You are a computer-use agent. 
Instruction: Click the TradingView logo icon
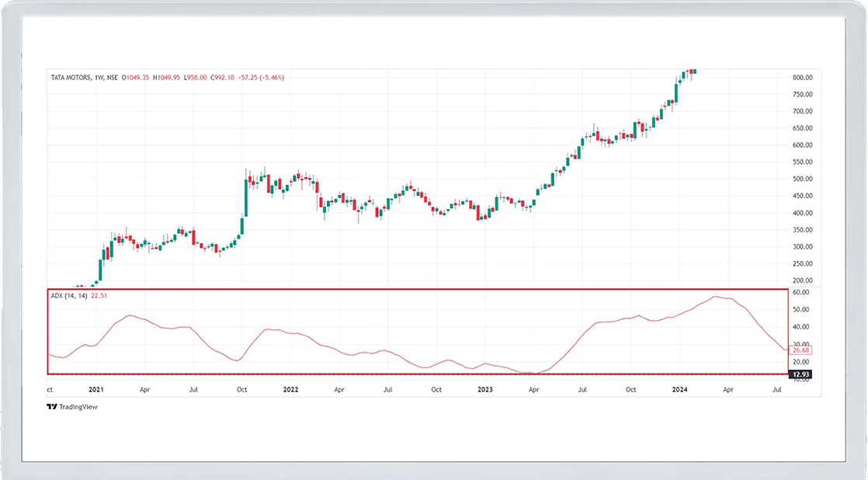[x=52, y=406]
